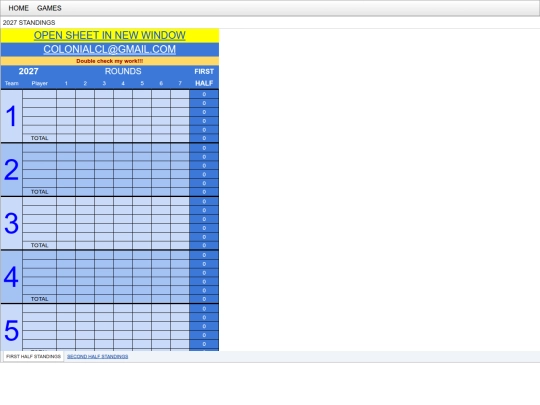Select the large team '2' cell
Viewport: 540px width, 405px height.
(11, 169)
